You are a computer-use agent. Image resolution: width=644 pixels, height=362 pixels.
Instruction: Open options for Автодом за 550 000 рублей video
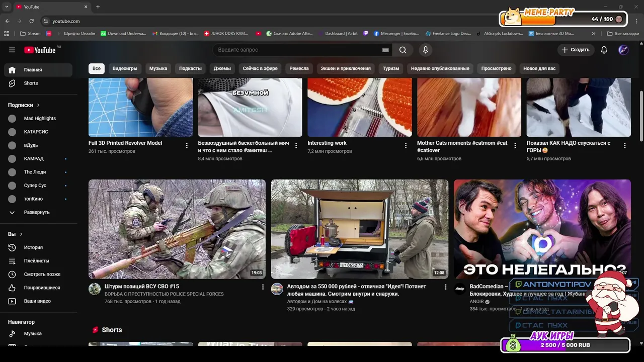(x=445, y=287)
